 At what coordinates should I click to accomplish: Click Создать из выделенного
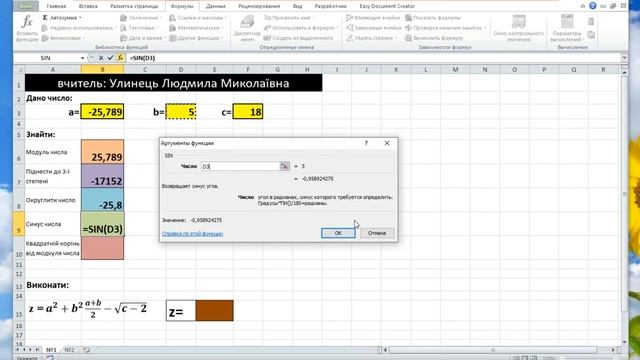click(298, 38)
